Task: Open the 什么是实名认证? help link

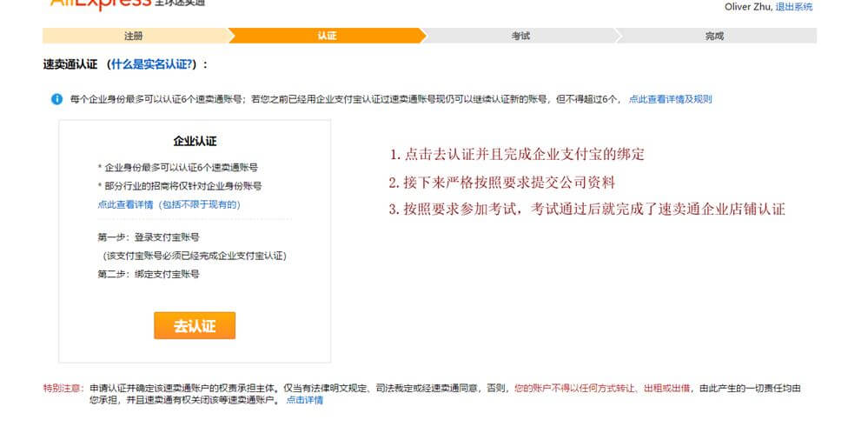Action: coord(153,64)
